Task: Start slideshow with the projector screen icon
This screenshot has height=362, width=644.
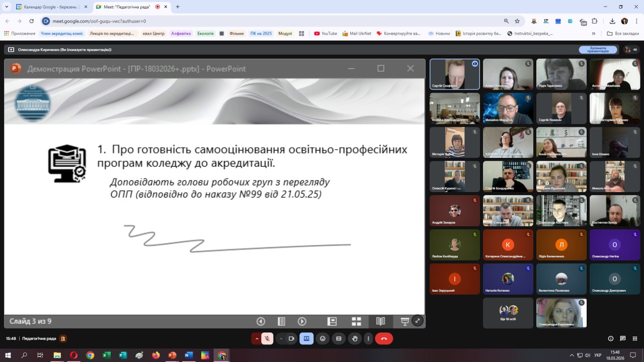Action: [404, 321]
